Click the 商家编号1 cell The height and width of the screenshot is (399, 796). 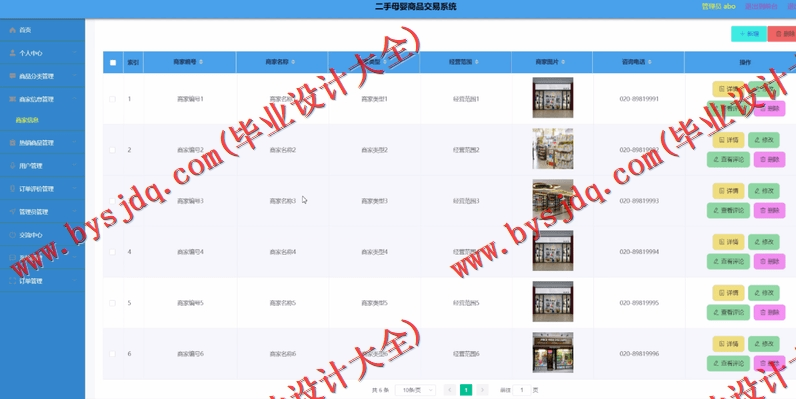pyautogui.click(x=190, y=99)
